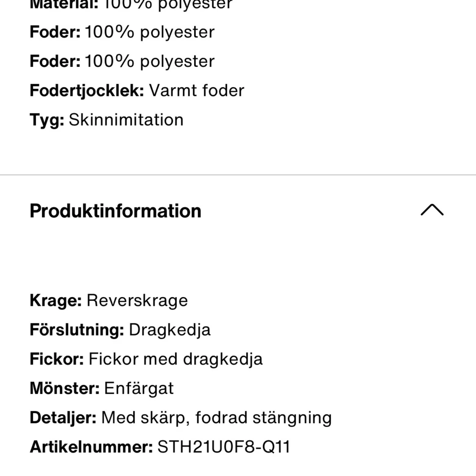The height and width of the screenshot is (476, 476).
Task: Select the Dragkedja value beside Förslutning
Action: click(170, 330)
